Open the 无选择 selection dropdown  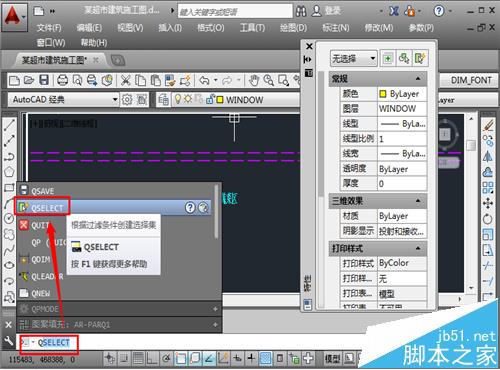click(354, 59)
